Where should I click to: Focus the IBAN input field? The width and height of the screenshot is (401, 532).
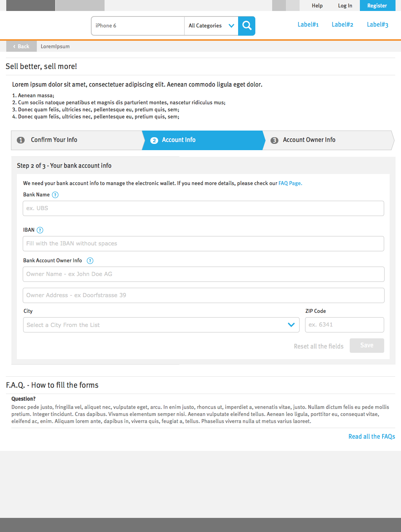point(203,243)
